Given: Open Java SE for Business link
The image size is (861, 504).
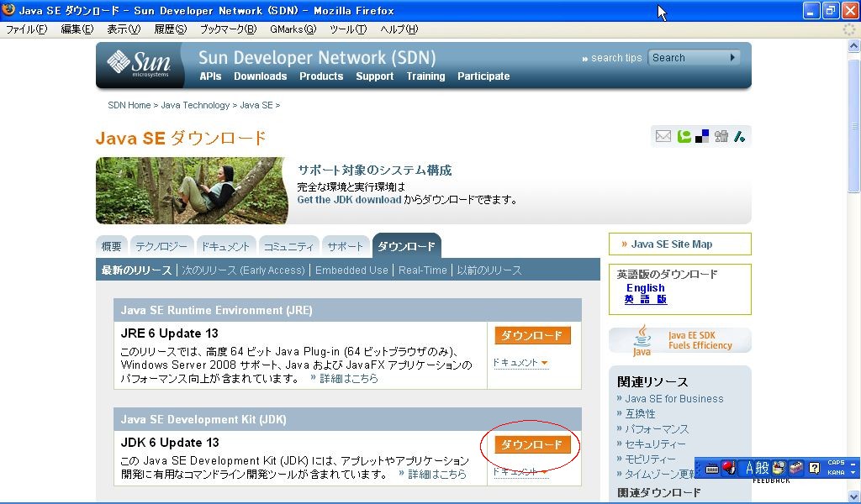Looking at the screenshot, I should point(673,399).
